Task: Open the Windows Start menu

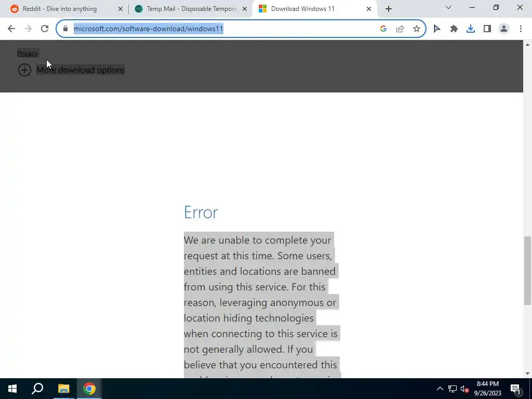Action: (12, 389)
